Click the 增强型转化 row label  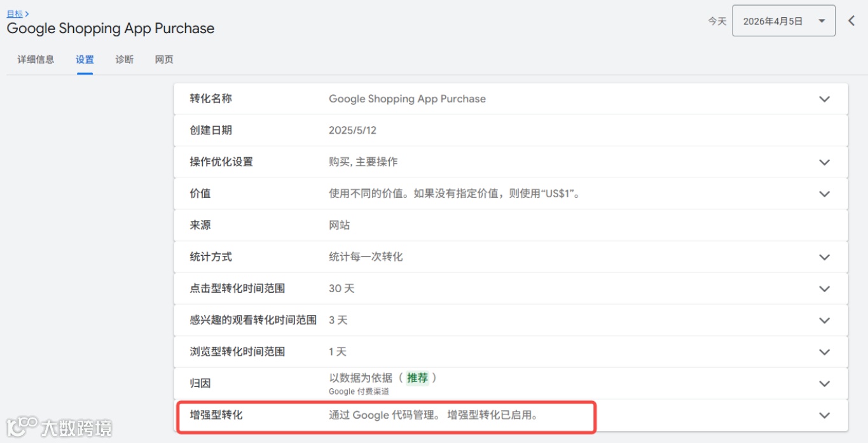click(x=216, y=415)
